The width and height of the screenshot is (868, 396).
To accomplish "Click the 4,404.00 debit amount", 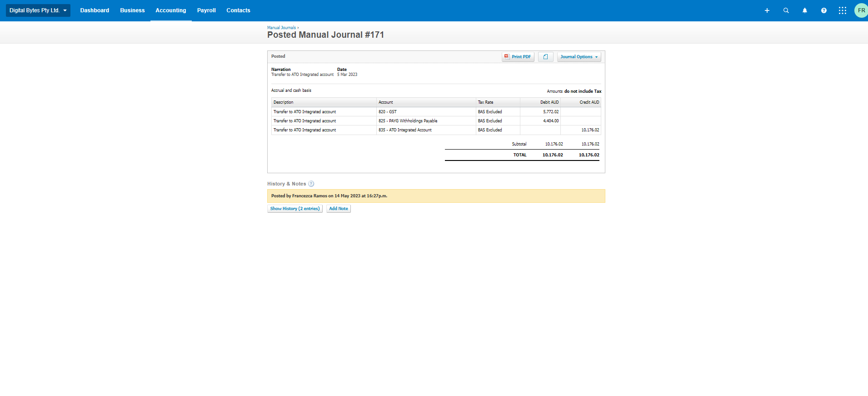I will coord(551,121).
